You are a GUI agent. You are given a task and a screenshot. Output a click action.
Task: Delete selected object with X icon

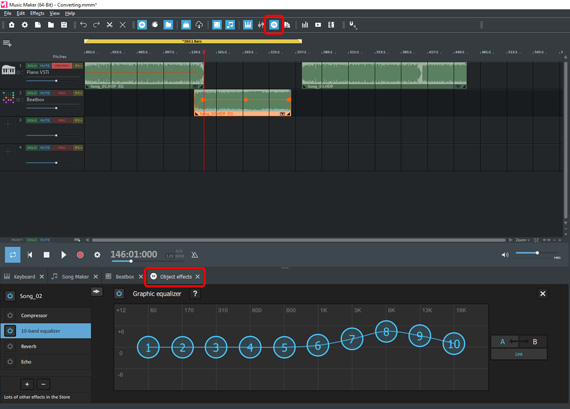pyautogui.click(x=123, y=25)
